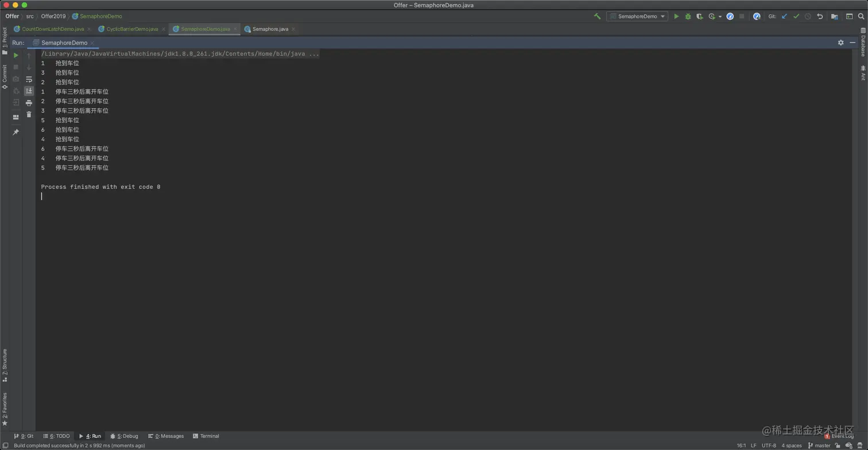
Task: Click the Offer2019 breadcrumb
Action: pos(53,16)
